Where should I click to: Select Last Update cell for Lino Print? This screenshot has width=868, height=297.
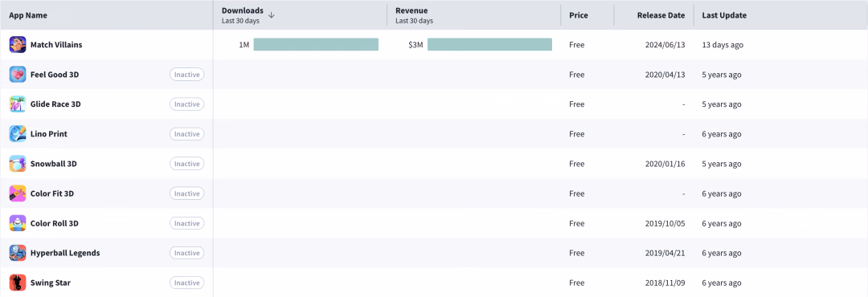point(721,134)
